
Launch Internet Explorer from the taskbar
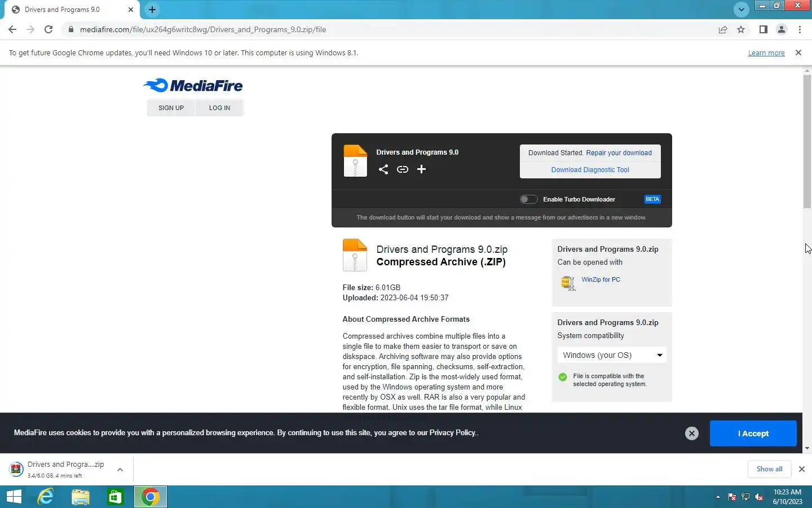click(45, 497)
